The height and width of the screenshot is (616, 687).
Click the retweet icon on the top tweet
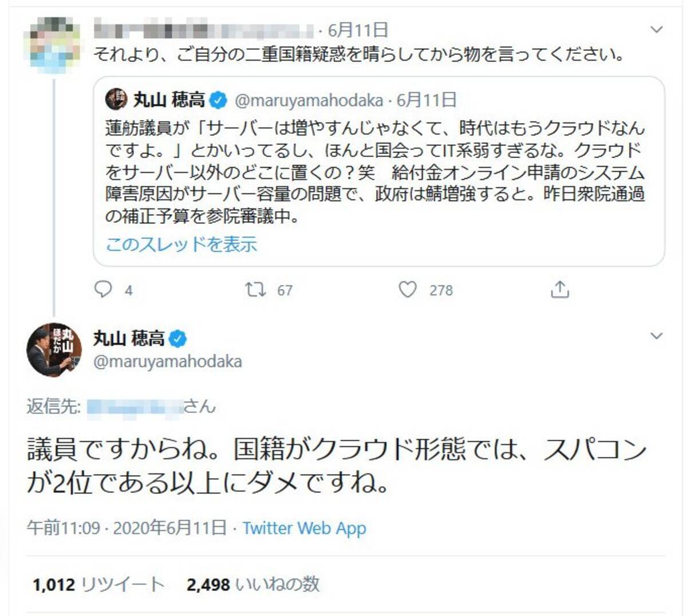click(x=255, y=290)
